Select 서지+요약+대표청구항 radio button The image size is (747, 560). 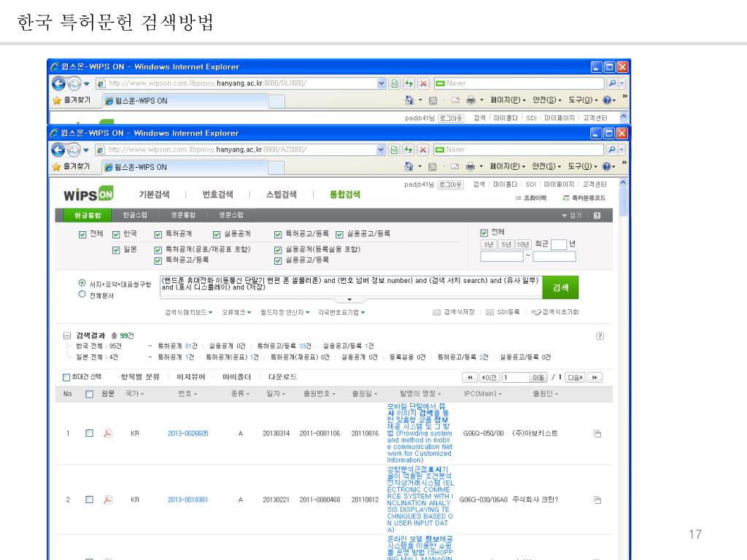tap(82, 283)
